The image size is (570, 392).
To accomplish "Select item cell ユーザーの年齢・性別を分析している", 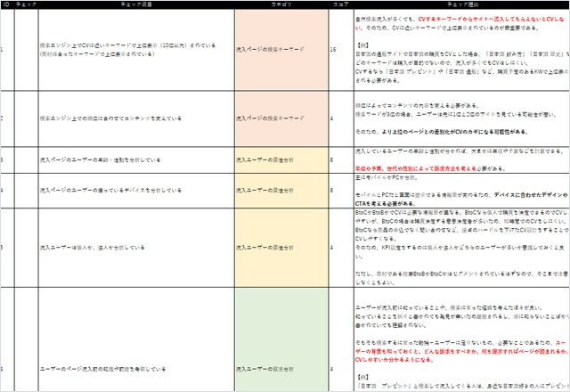I will 136,160.
